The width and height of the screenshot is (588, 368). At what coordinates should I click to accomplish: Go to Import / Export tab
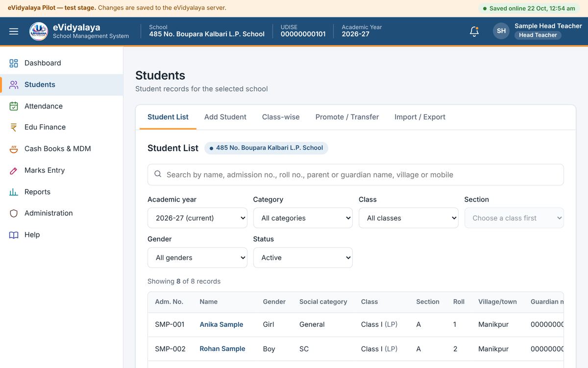click(x=420, y=117)
